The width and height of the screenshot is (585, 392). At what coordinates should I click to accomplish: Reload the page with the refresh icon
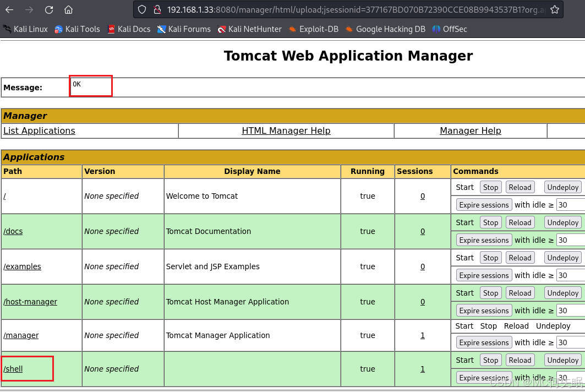point(49,10)
